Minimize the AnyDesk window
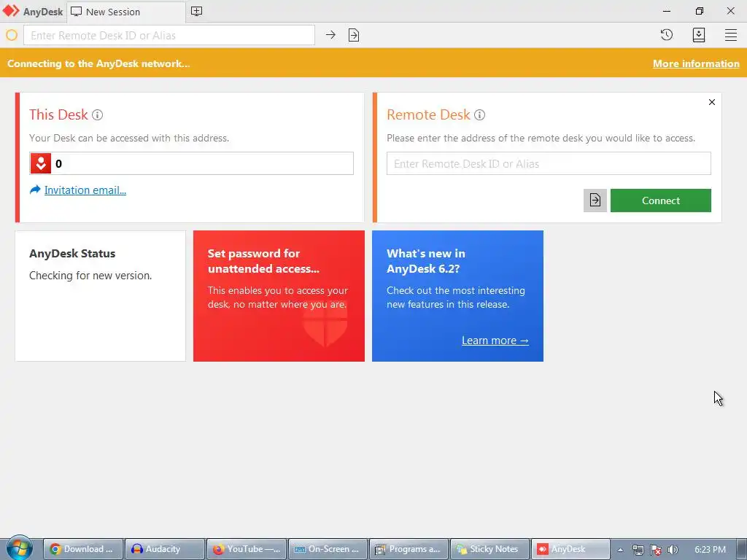This screenshot has height=560, width=747. pos(667,11)
